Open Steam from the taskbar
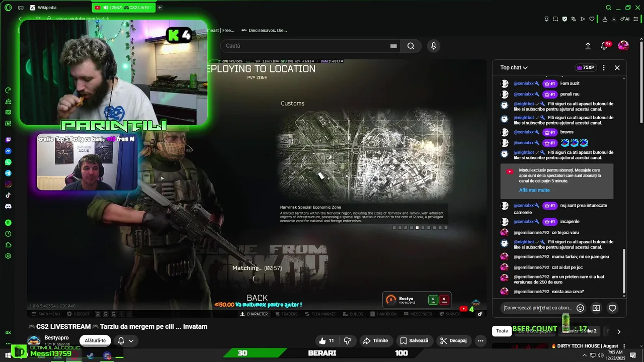 pos(91,355)
